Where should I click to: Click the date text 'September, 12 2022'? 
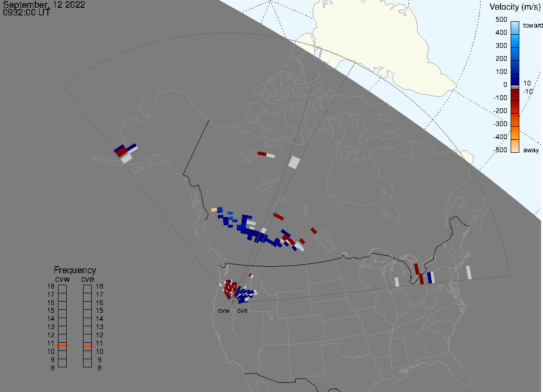pos(44,4)
